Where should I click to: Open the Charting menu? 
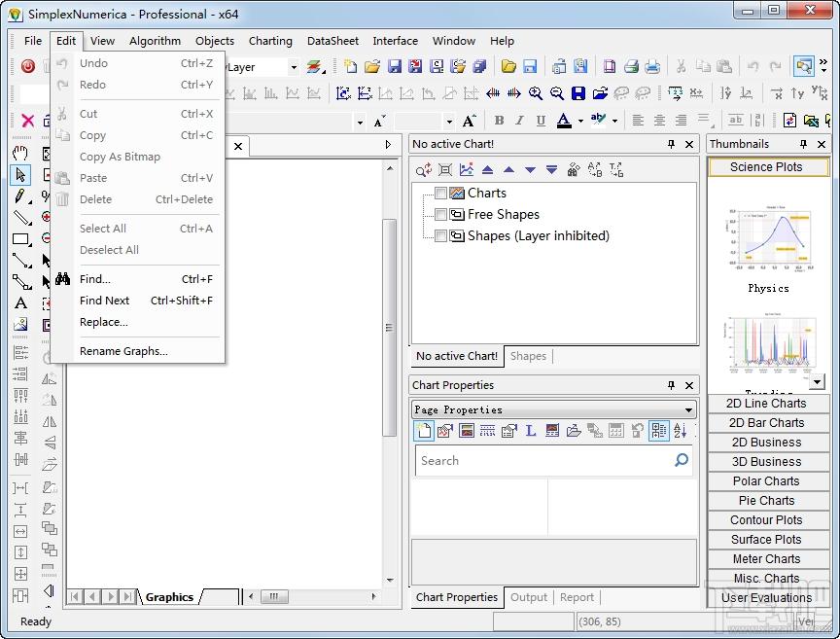pos(270,41)
